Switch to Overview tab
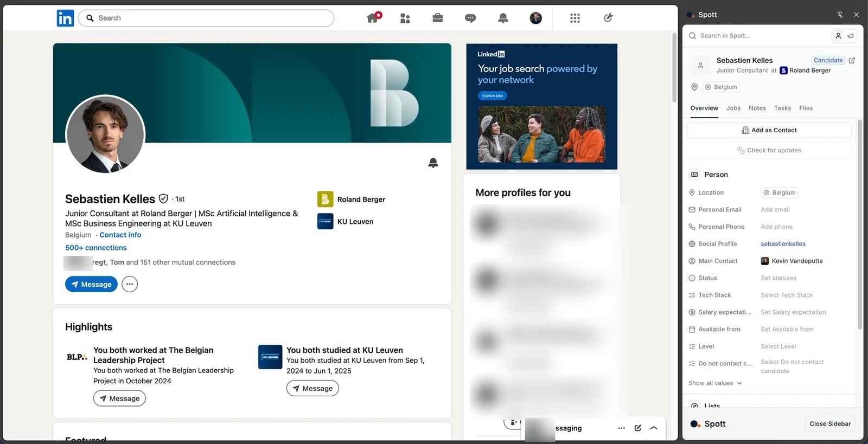 tap(704, 108)
